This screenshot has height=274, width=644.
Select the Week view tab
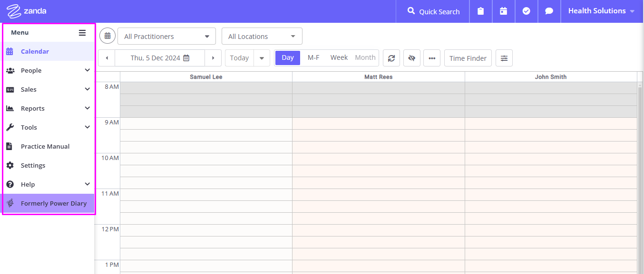coord(339,57)
